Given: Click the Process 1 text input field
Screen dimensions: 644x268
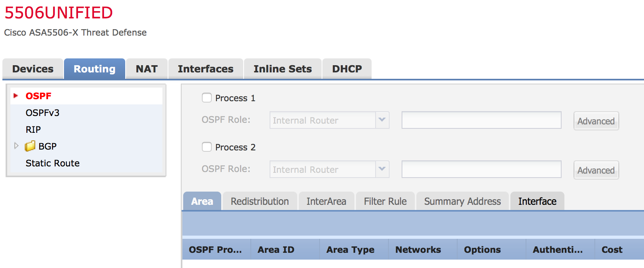Looking at the screenshot, I should tap(481, 120).
